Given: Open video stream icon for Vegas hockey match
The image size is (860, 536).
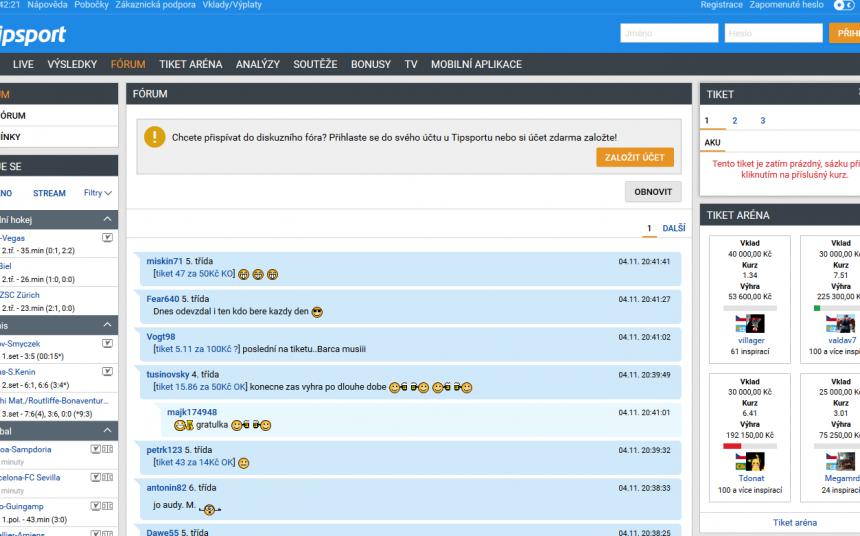Looking at the screenshot, I should (x=108, y=238).
